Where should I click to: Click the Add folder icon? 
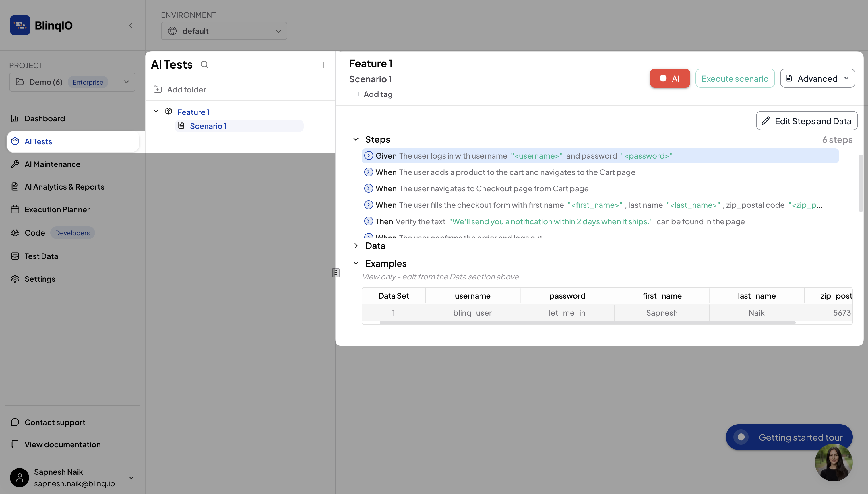pyautogui.click(x=158, y=89)
